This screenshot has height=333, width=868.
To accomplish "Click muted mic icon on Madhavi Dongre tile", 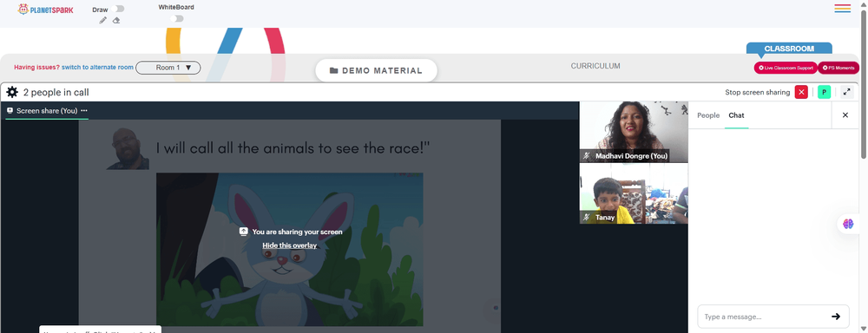I will 587,156.
